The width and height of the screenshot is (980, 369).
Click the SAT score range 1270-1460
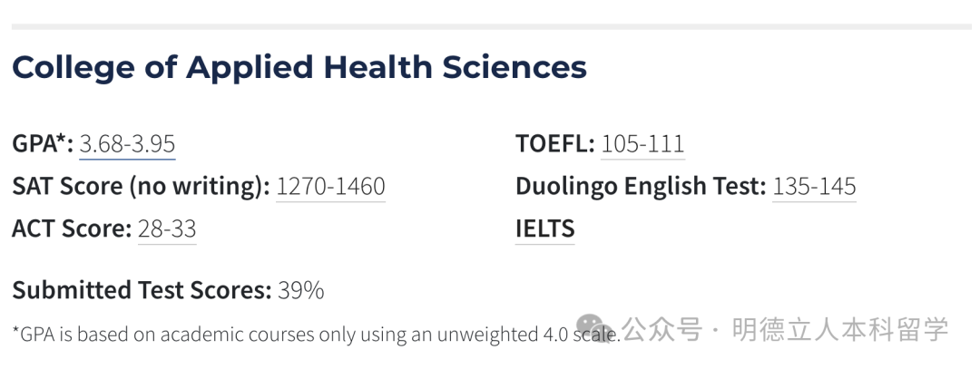(330, 187)
